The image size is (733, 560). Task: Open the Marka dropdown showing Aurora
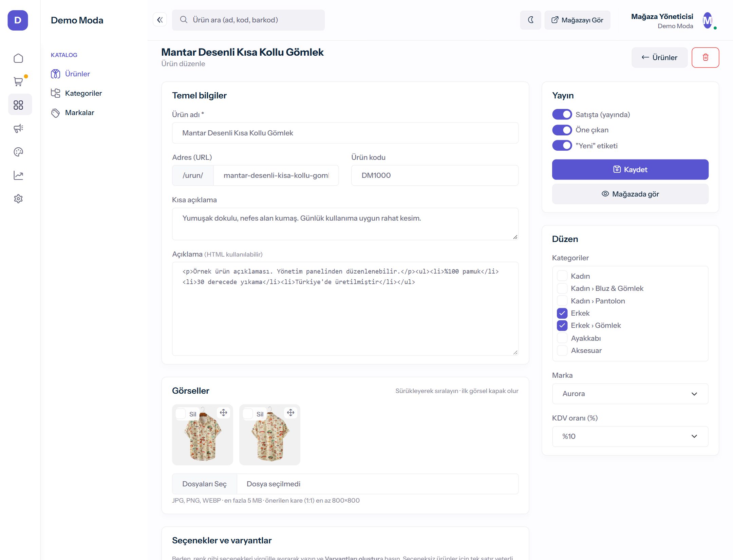pyautogui.click(x=630, y=394)
